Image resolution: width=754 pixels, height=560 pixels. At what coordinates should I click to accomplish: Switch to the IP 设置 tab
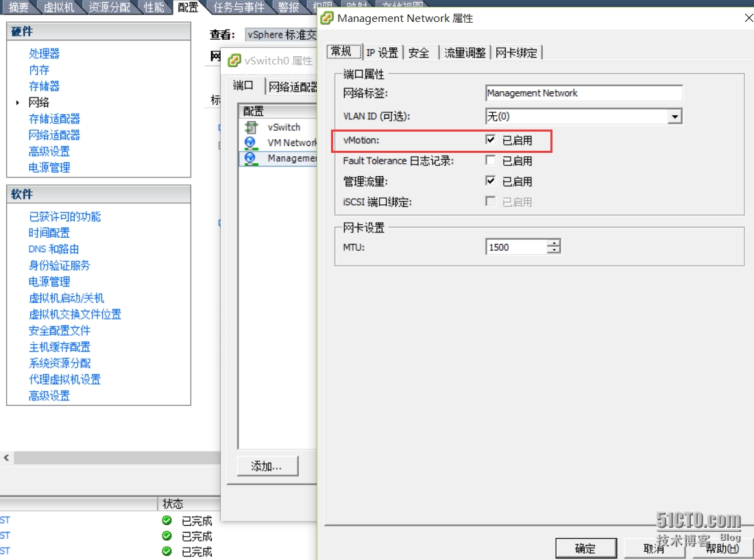pos(382,52)
